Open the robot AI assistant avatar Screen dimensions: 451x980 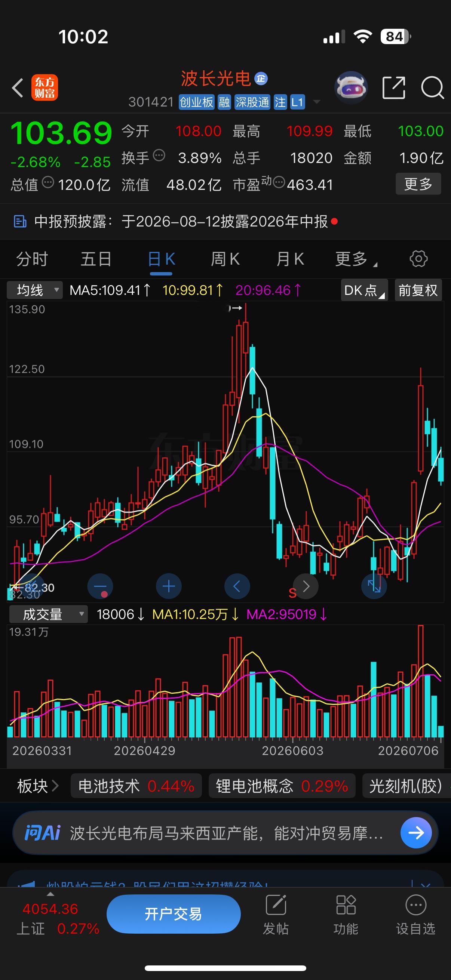pyautogui.click(x=350, y=87)
